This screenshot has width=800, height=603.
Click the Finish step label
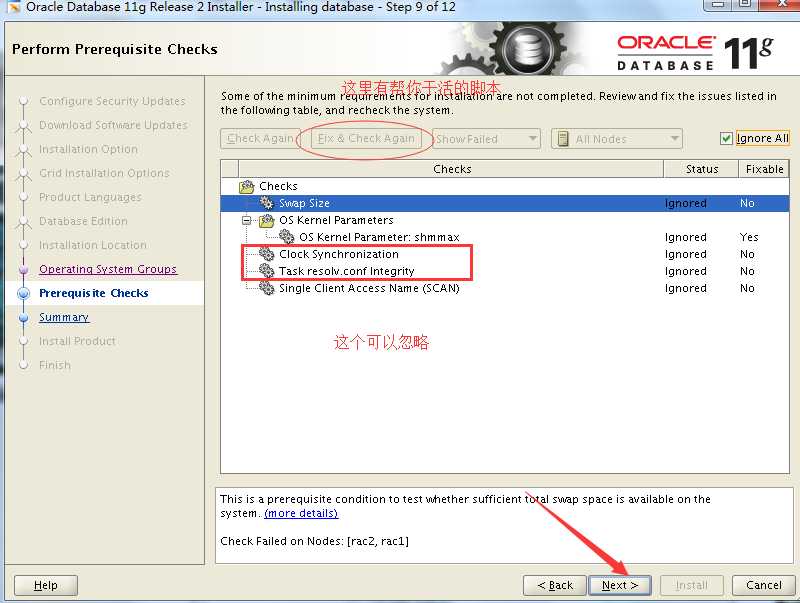(x=55, y=365)
